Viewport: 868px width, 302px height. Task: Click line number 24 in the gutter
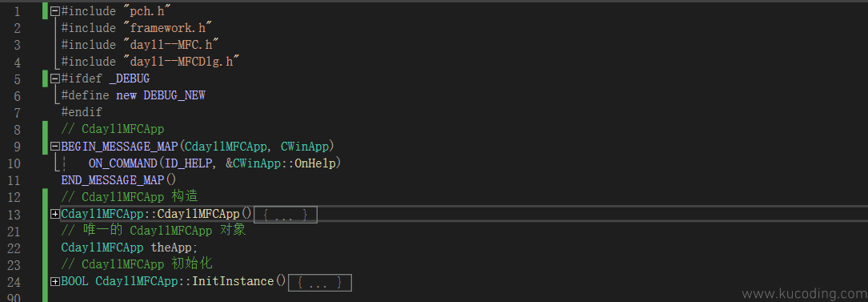(14, 282)
